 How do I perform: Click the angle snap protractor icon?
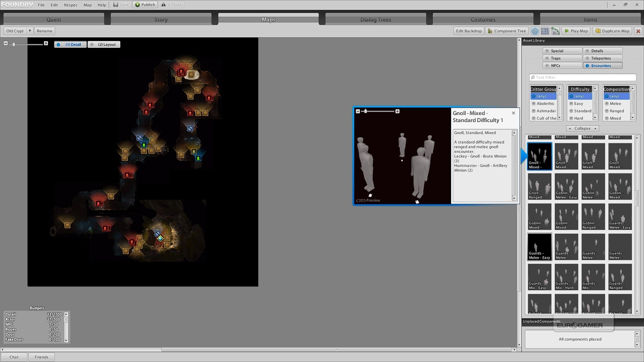pos(555,31)
